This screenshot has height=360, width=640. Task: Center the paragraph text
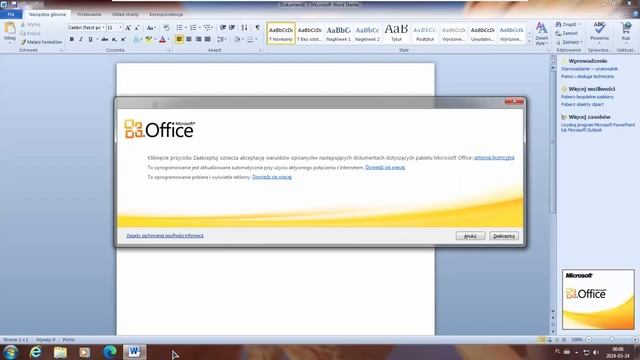point(189,39)
